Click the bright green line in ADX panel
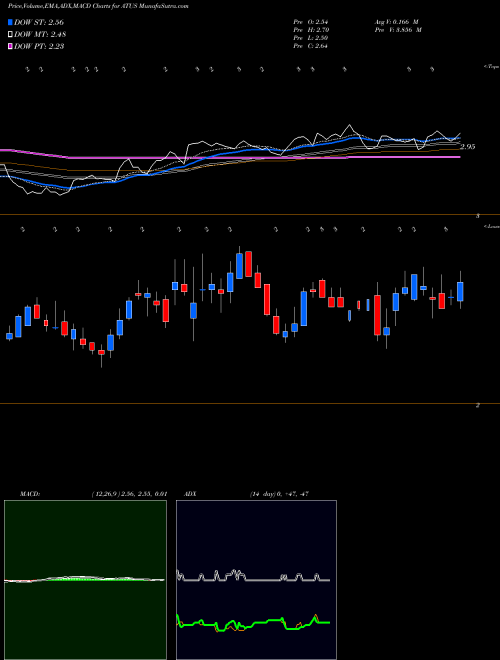 pyautogui.click(x=253, y=622)
